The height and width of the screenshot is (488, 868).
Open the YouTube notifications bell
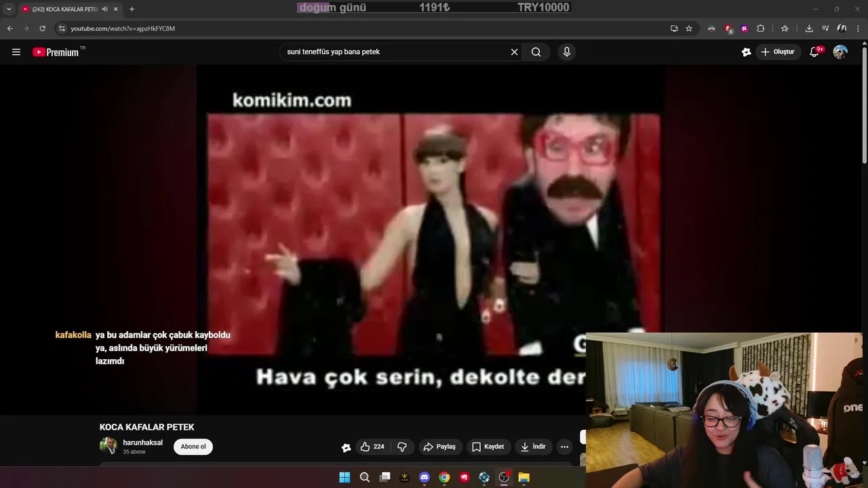click(815, 52)
